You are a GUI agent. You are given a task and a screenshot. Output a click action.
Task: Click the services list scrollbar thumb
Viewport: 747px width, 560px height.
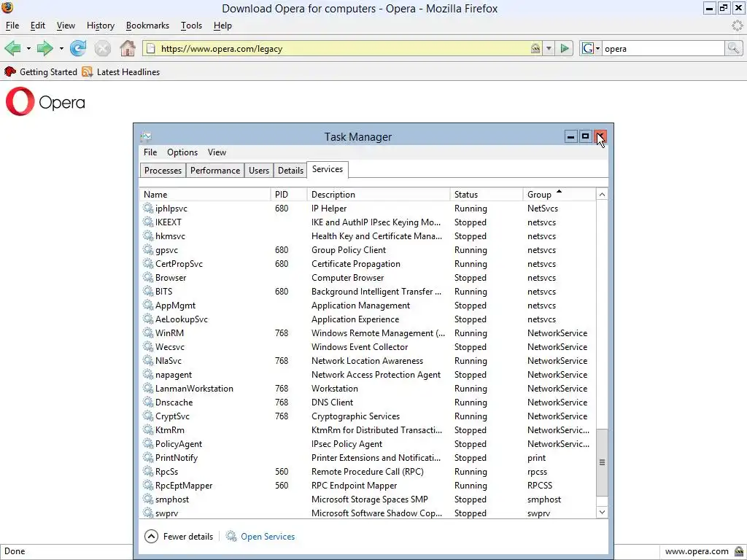602,462
